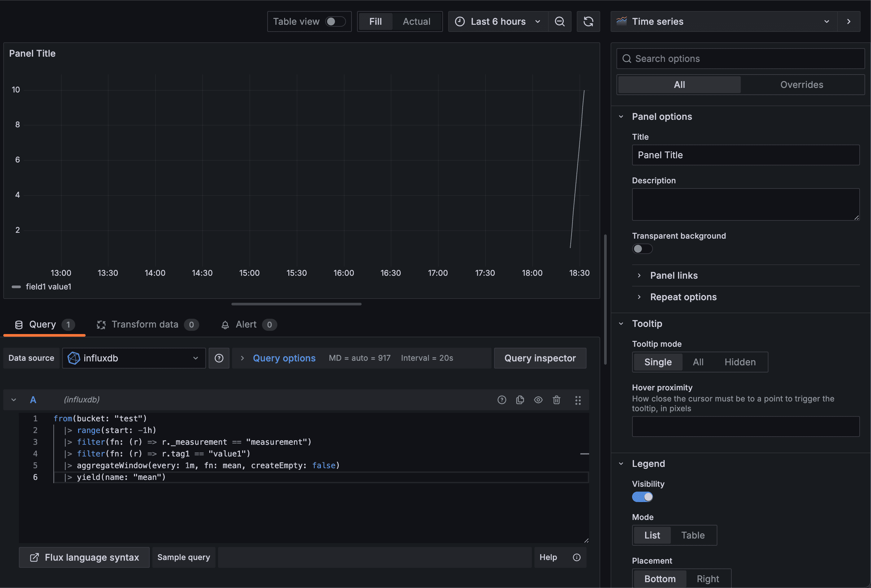
Task: Set Tooltip mode to All
Action: (698, 362)
